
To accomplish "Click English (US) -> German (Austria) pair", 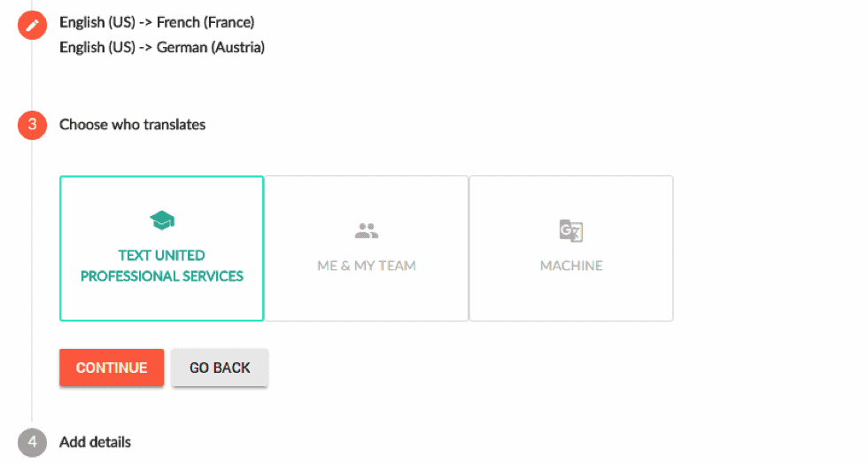I will [162, 48].
